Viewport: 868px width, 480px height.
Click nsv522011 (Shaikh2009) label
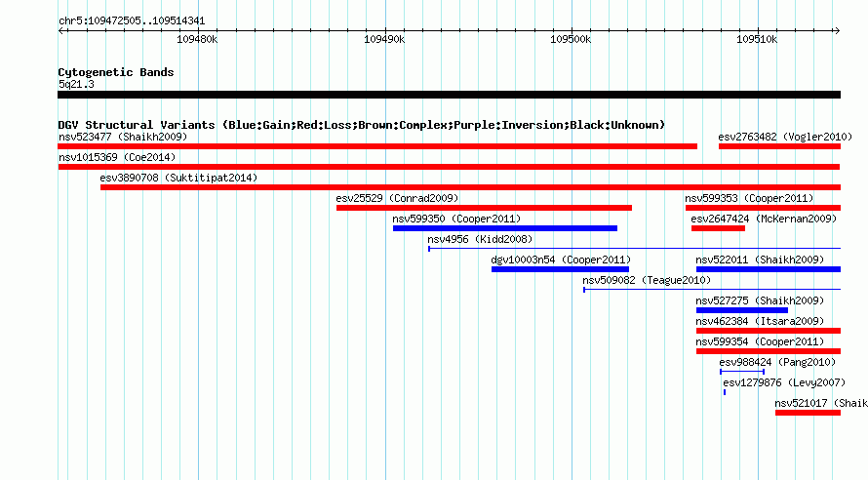(760, 260)
